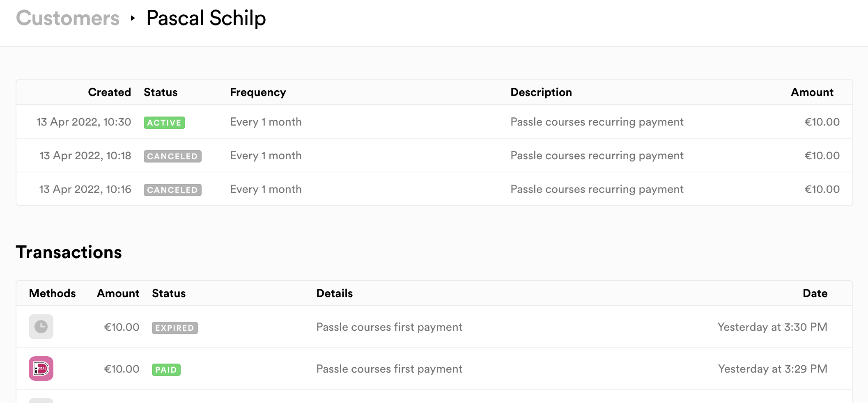Open subscription created 13 Apr 2022, 10:30
The height and width of the screenshot is (403, 868).
click(x=434, y=122)
